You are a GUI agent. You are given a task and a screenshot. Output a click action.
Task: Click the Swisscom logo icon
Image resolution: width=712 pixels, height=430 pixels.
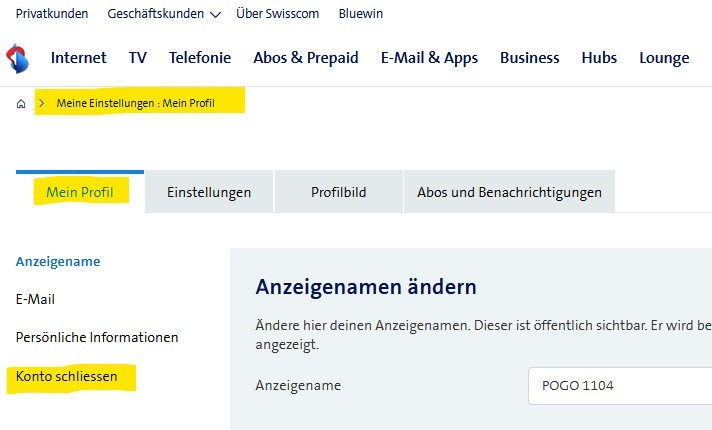[x=17, y=58]
